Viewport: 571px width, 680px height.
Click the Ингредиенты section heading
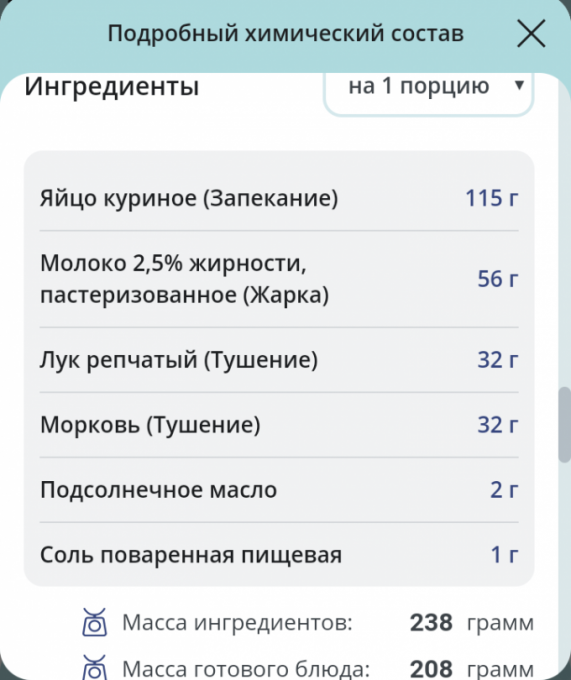tap(112, 86)
